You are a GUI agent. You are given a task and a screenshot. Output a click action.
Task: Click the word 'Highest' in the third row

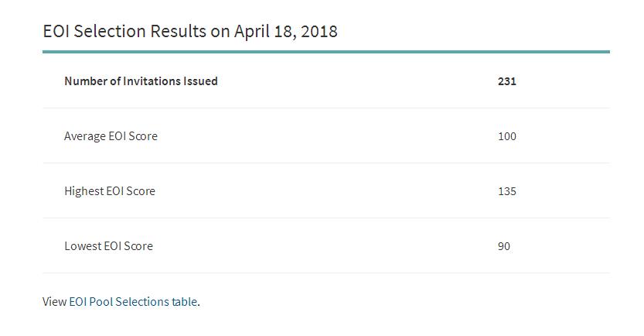click(84, 191)
